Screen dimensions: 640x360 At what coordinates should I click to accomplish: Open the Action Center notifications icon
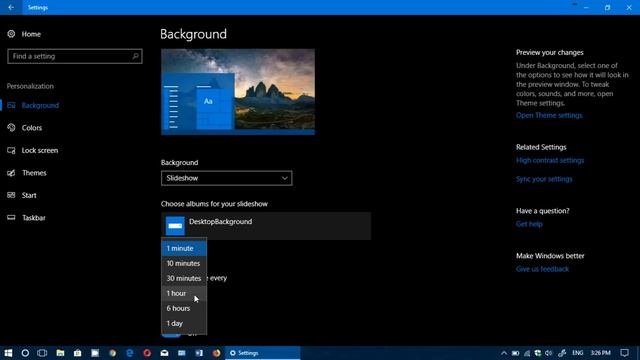point(624,353)
